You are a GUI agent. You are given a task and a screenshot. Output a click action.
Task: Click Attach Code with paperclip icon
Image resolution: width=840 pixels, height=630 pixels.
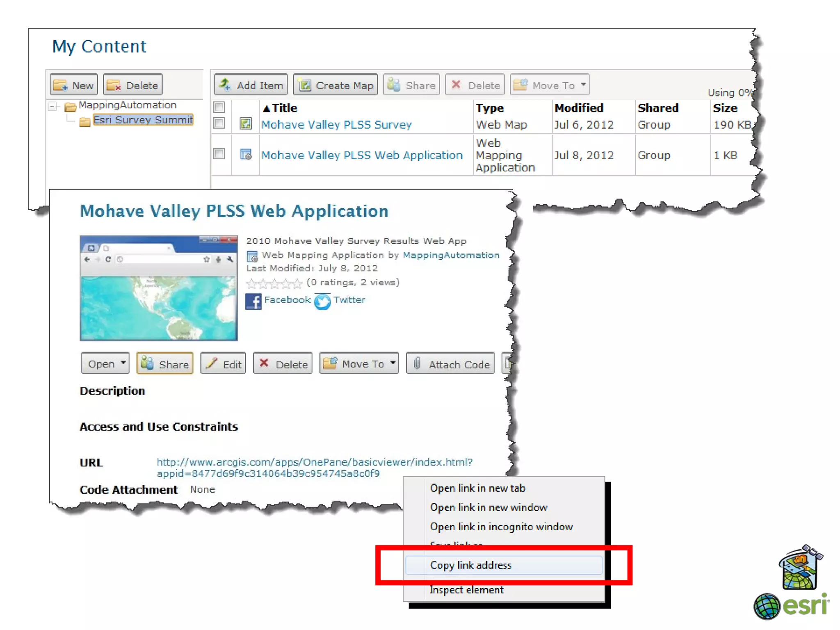pyautogui.click(x=451, y=364)
